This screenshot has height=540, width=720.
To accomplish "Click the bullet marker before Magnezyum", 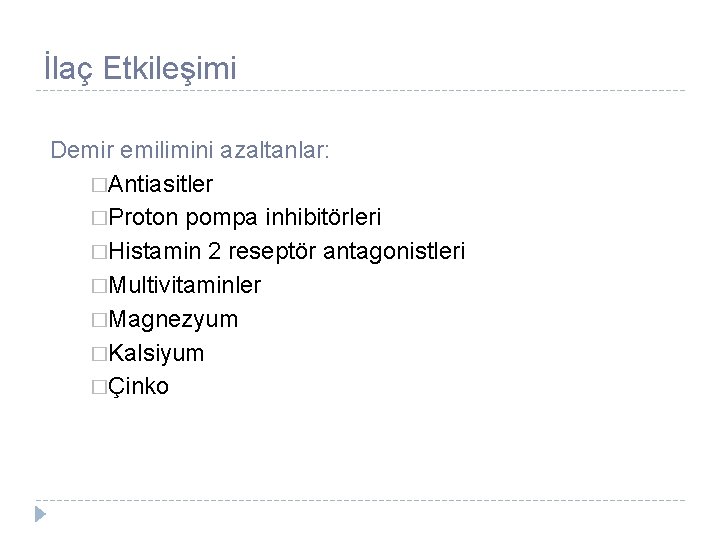I will point(97,320).
